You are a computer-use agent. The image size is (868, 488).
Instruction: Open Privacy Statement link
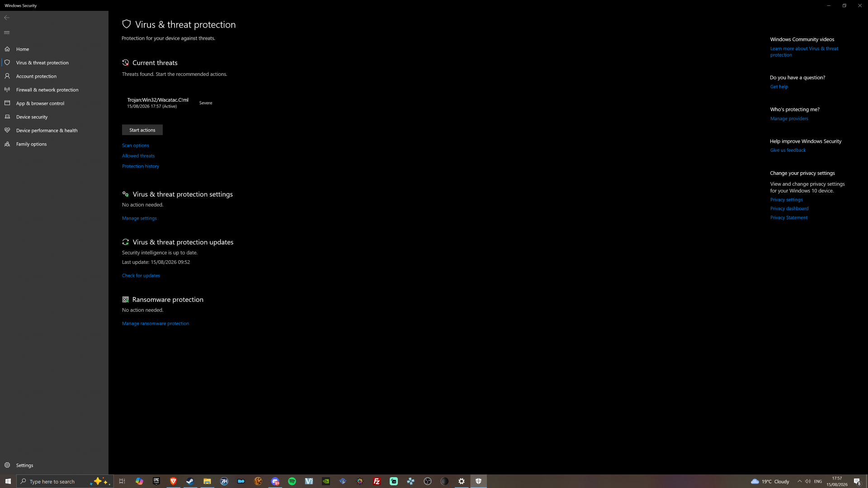789,217
